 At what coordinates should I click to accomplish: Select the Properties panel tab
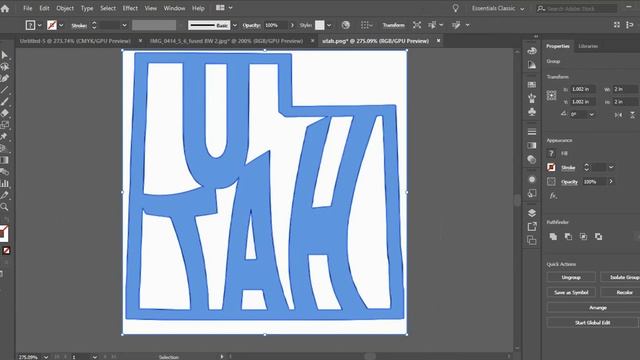tap(558, 46)
